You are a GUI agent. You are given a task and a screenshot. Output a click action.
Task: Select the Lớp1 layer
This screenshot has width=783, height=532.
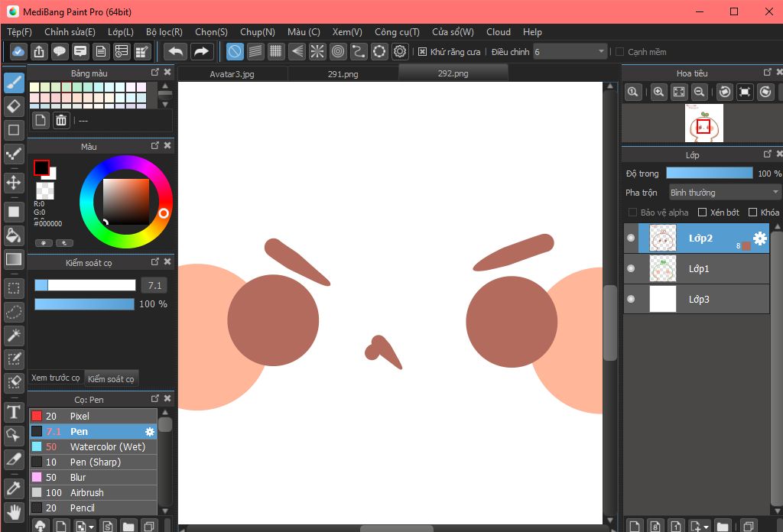click(x=696, y=268)
